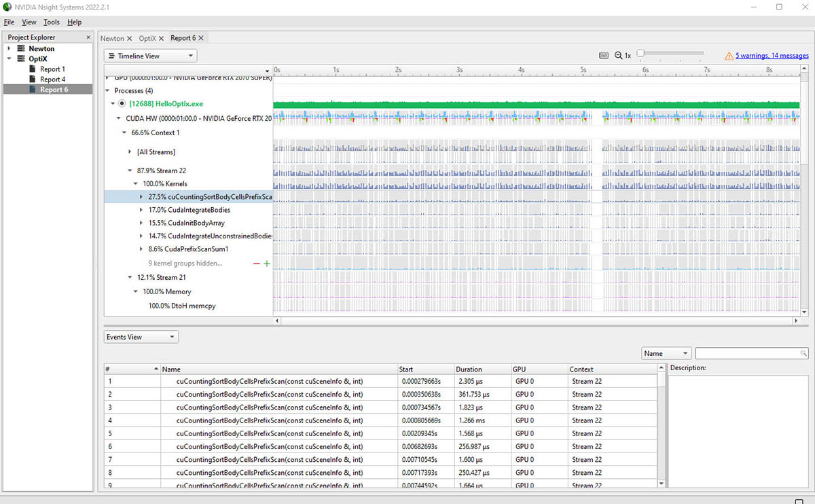Viewport: 815px width, 504px height.
Task: Click the Report 4 document icon
Action: pos(33,79)
